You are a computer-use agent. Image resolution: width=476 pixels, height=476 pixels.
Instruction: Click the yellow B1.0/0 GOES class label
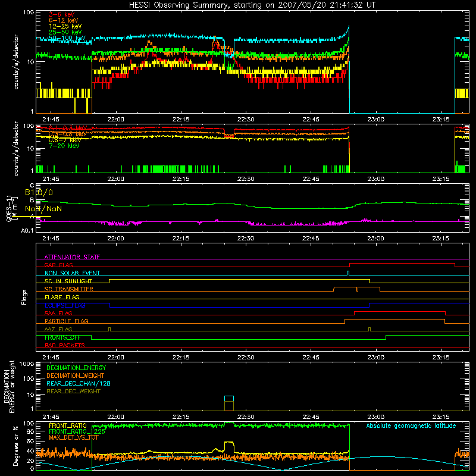(x=39, y=192)
